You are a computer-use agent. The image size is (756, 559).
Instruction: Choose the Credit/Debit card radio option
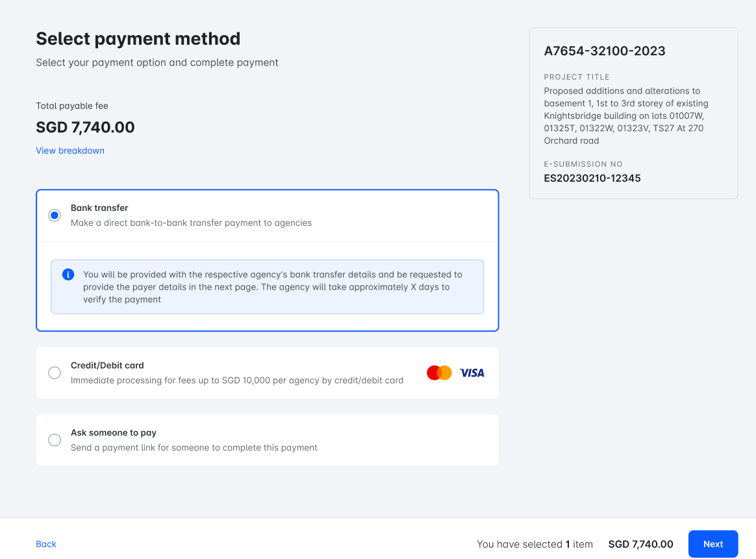[x=55, y=373]
